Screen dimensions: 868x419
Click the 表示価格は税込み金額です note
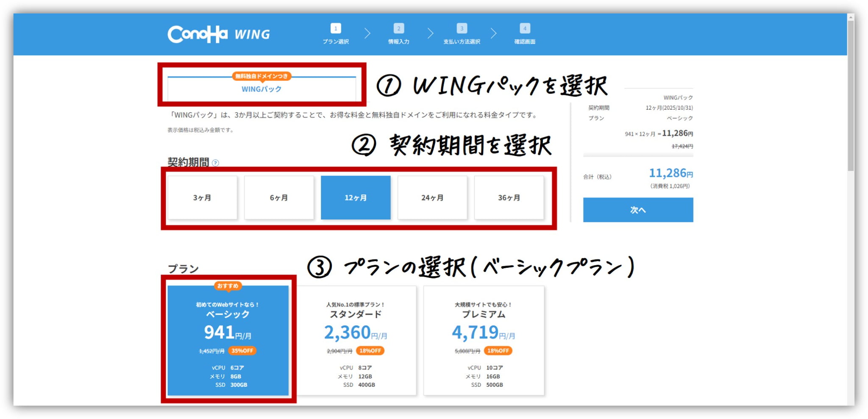[x=200, y=130]
